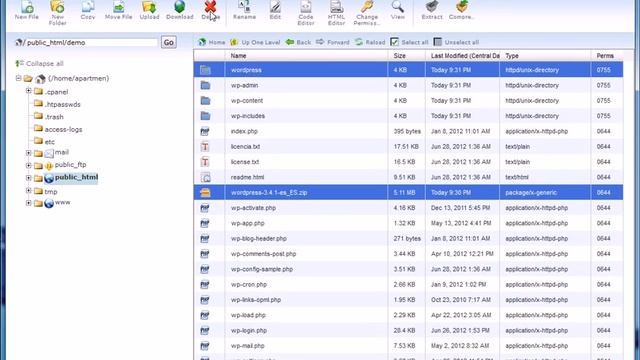The height and width of the screenshot is (360, 640).
Task: Reload the file listing
Action: point(370,42)
